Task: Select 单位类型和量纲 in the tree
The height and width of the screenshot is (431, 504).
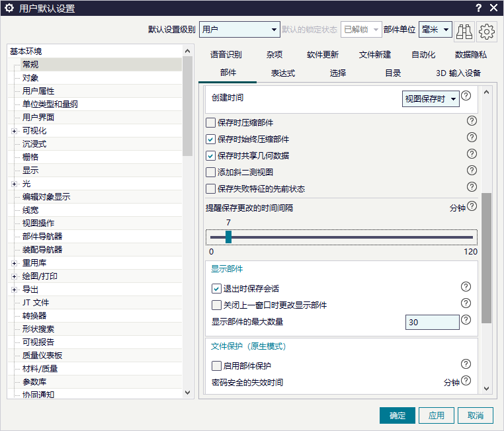Action: pyautogui.click(x=50, y=104)
